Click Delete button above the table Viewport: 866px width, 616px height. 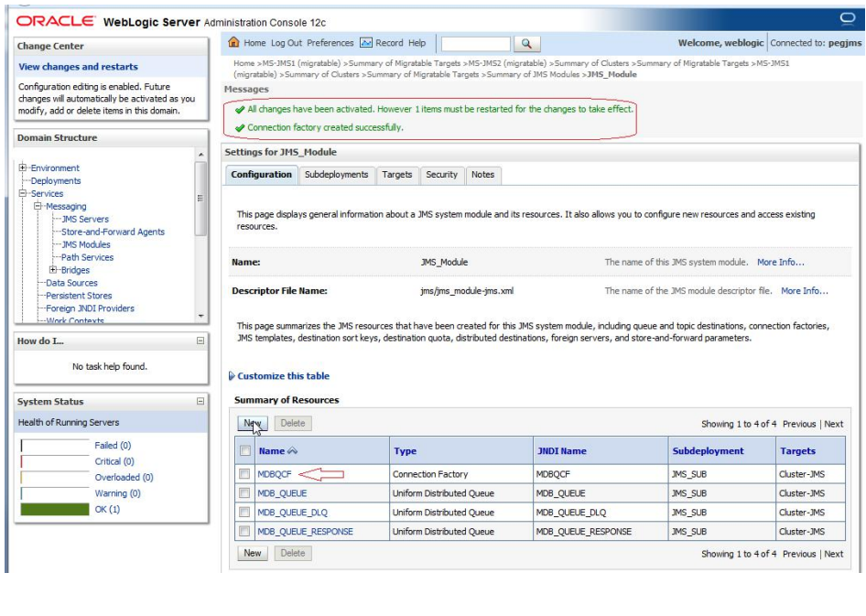293,424
